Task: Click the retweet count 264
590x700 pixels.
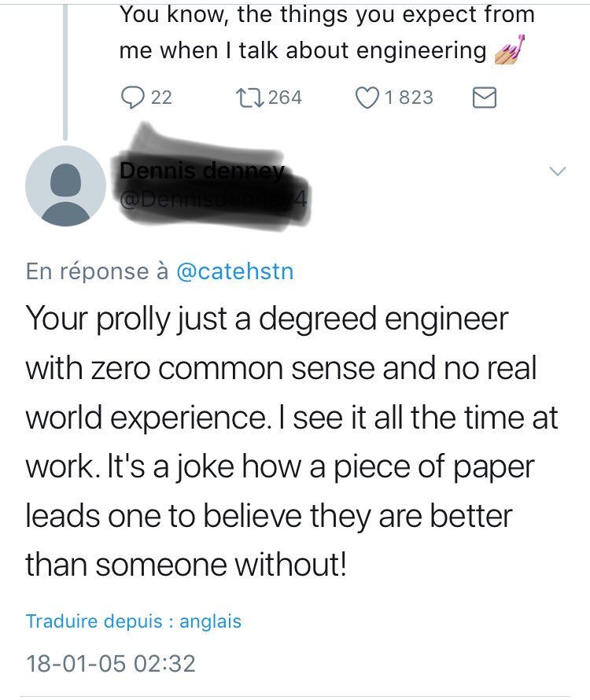Action: (284, 98)
